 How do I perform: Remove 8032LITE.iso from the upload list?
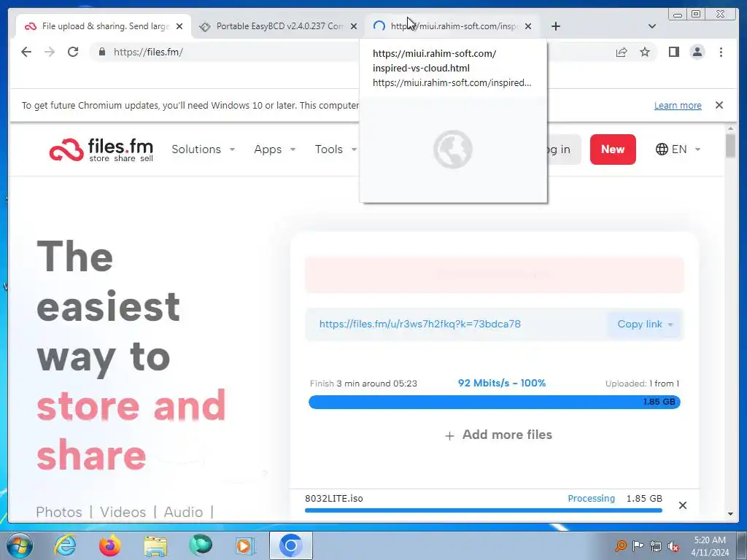[x=682, y=505]
